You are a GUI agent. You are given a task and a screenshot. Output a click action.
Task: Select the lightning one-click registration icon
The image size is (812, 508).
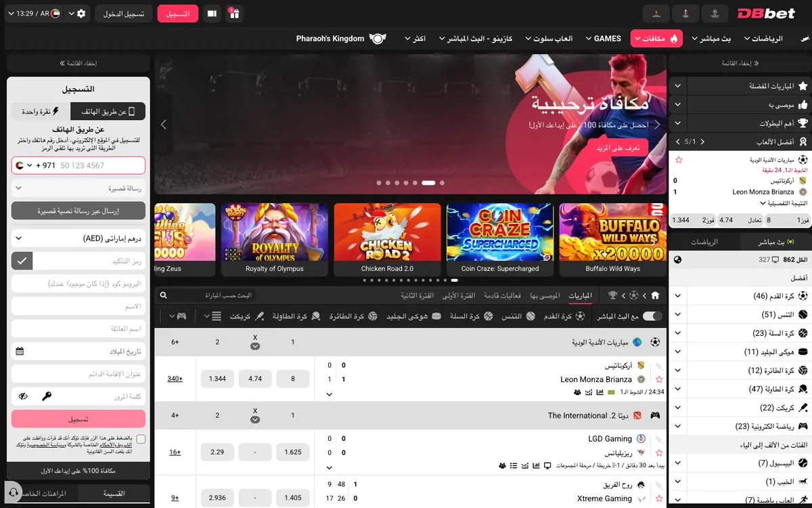(x=55, y=111)
